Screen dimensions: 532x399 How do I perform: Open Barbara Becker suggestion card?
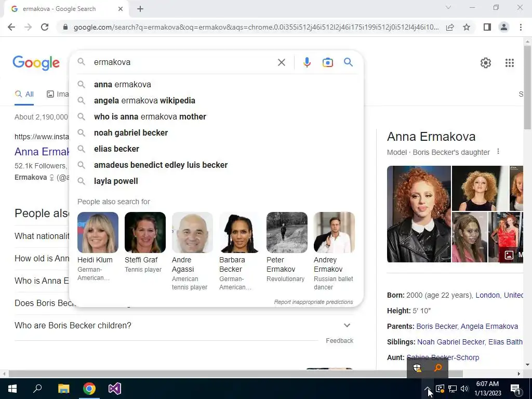(x=240, y=251)
